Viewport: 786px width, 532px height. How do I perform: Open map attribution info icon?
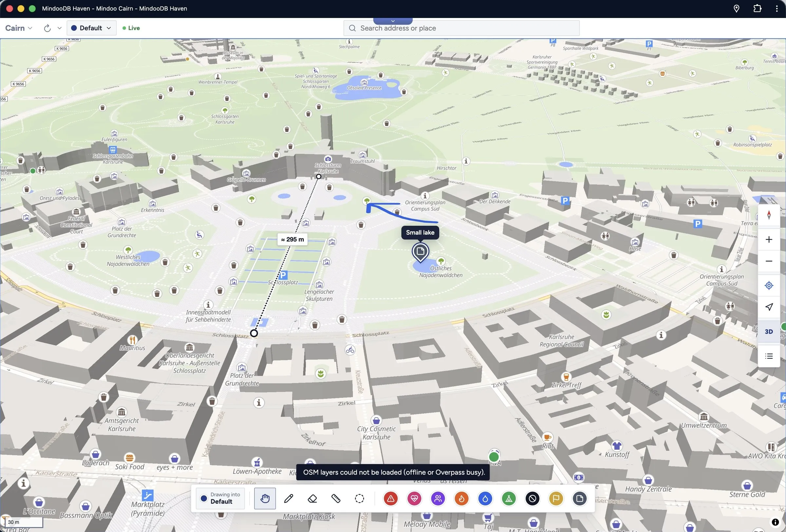[775, 522]
